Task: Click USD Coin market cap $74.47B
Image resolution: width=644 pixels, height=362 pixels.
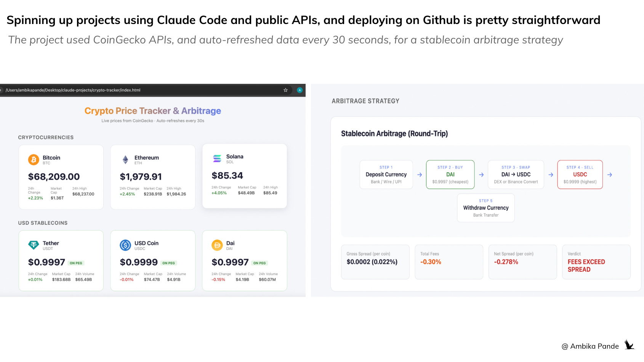Action: [152, 280]
